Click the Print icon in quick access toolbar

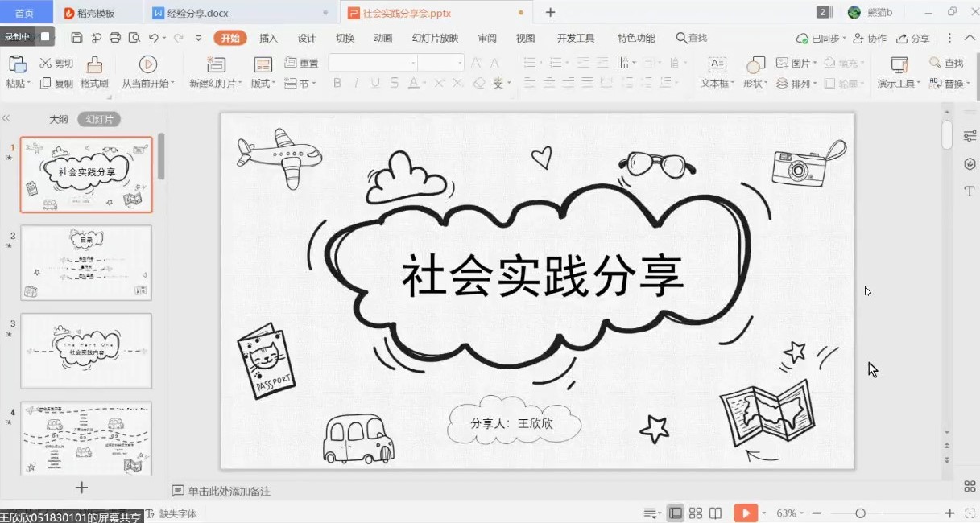pos(115,38)
